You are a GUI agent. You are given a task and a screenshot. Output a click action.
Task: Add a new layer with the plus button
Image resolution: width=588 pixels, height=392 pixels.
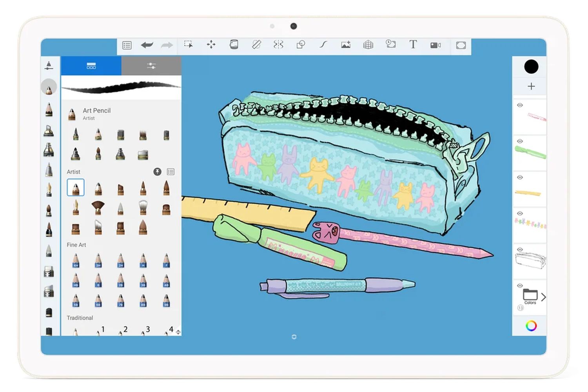coord(531,86)
